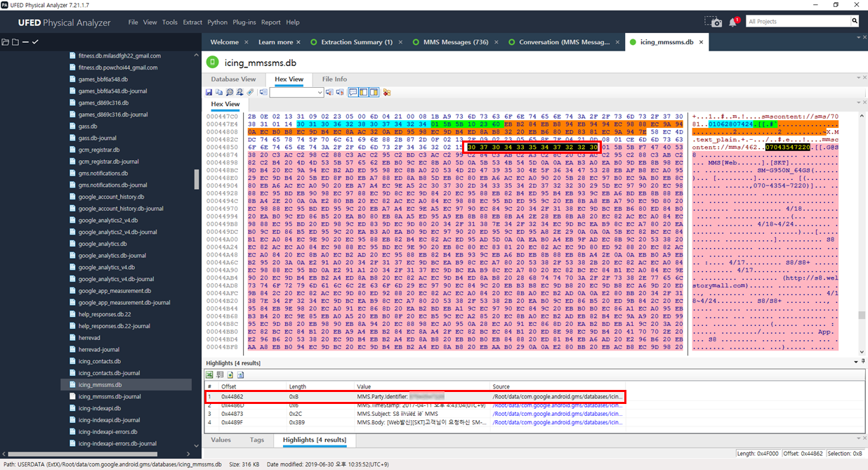This screenshot has width=868, height=470.
Task: Click the file tree vertical scrollbar thumb
Action: pos(197,179)
